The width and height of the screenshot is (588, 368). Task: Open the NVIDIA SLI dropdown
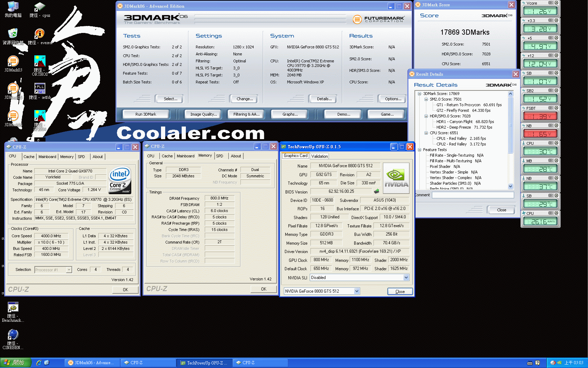(x=406, y=278)
